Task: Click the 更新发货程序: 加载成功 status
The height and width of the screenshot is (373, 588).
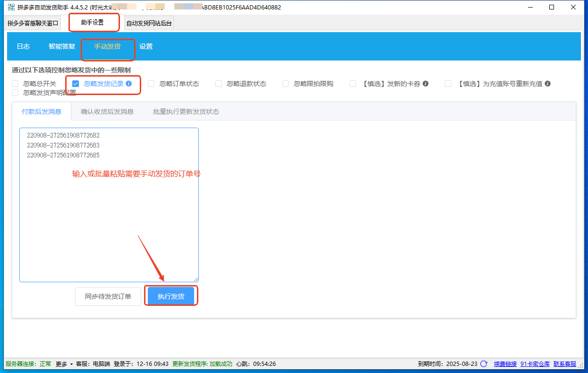Action: 202,364
